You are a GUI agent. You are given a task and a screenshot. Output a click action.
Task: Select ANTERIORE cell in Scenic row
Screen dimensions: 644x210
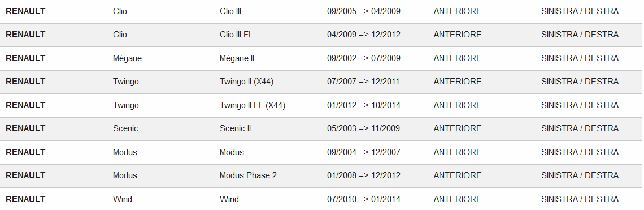(458, 128)
